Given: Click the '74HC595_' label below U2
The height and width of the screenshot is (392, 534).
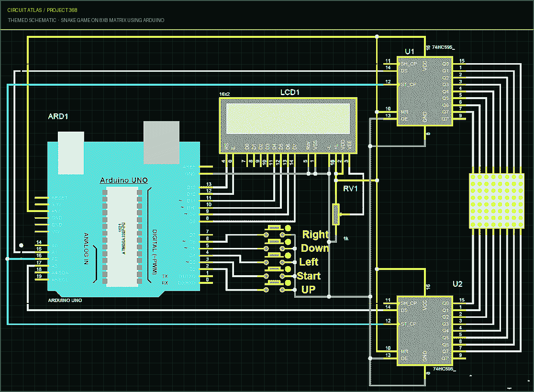Looking at the screenshot, I should click(x=445, y=369).
